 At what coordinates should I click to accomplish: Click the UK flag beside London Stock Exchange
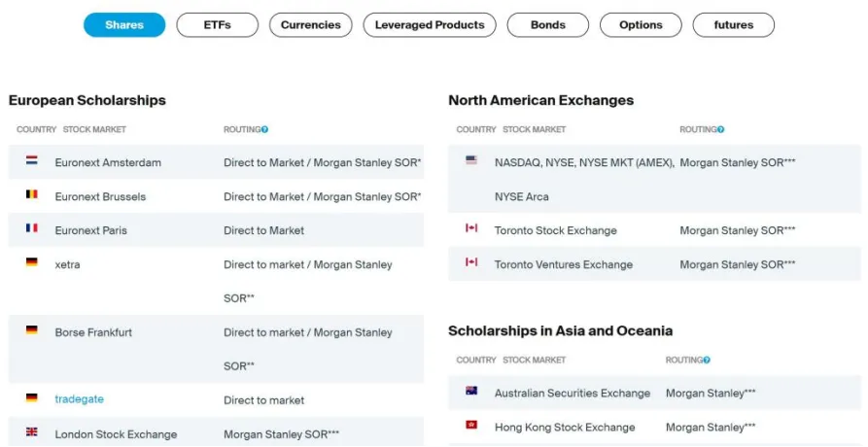(31, 432)
